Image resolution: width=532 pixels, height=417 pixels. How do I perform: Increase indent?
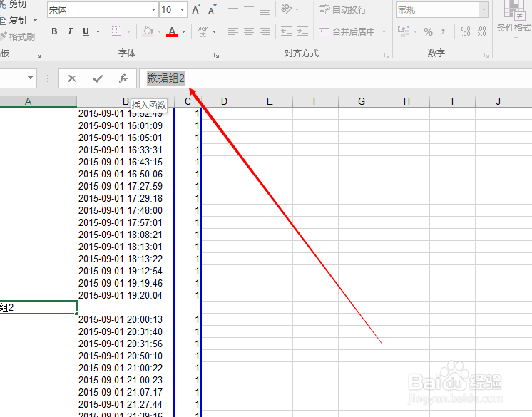coord(302,31)
